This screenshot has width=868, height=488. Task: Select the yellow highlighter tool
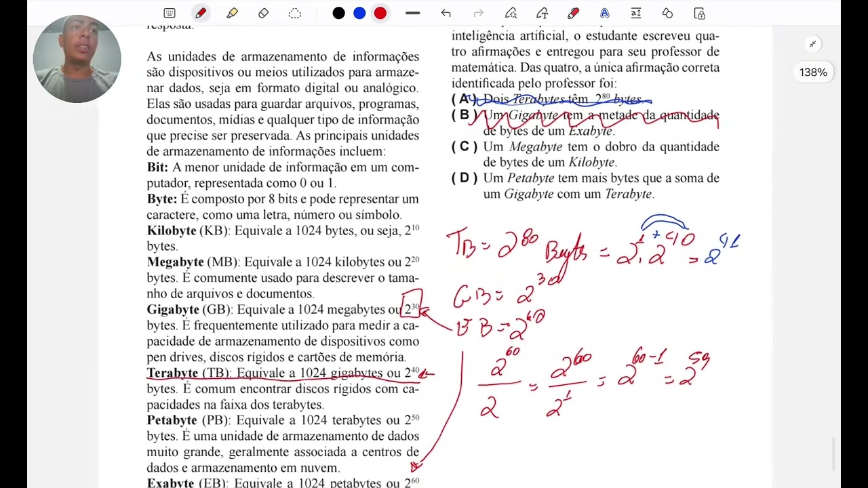232,13
